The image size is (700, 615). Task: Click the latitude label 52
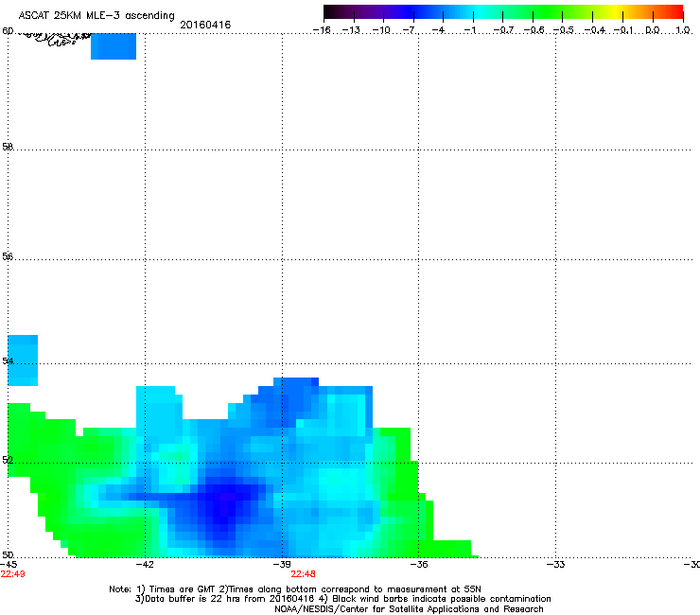[8, 460]
